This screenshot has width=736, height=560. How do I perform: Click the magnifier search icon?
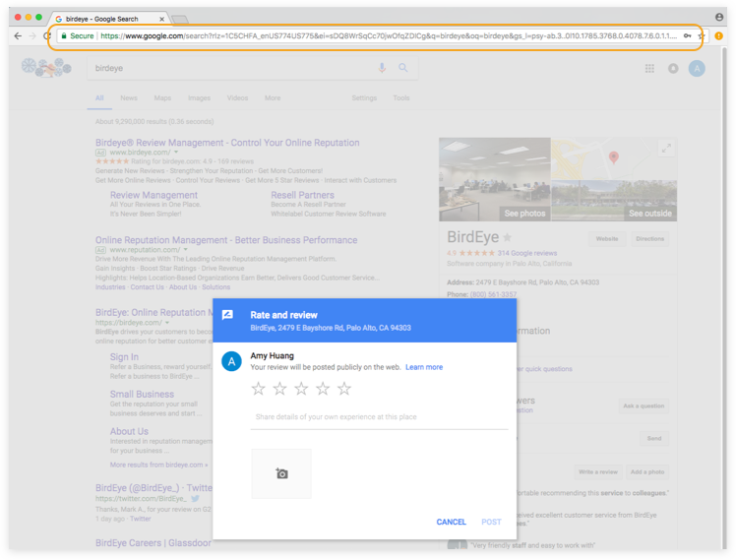[x=403, y=68]
